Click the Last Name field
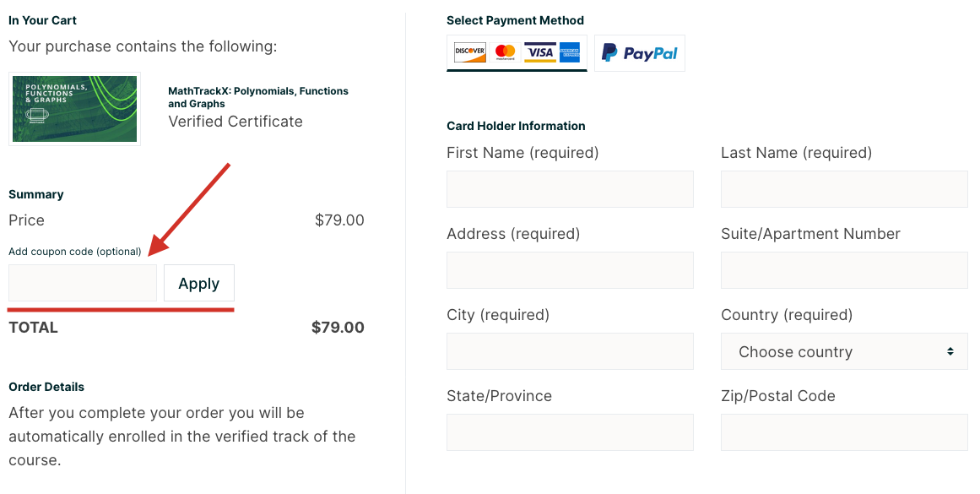Viewport: 980px width, 494px height. pos(844,189)
